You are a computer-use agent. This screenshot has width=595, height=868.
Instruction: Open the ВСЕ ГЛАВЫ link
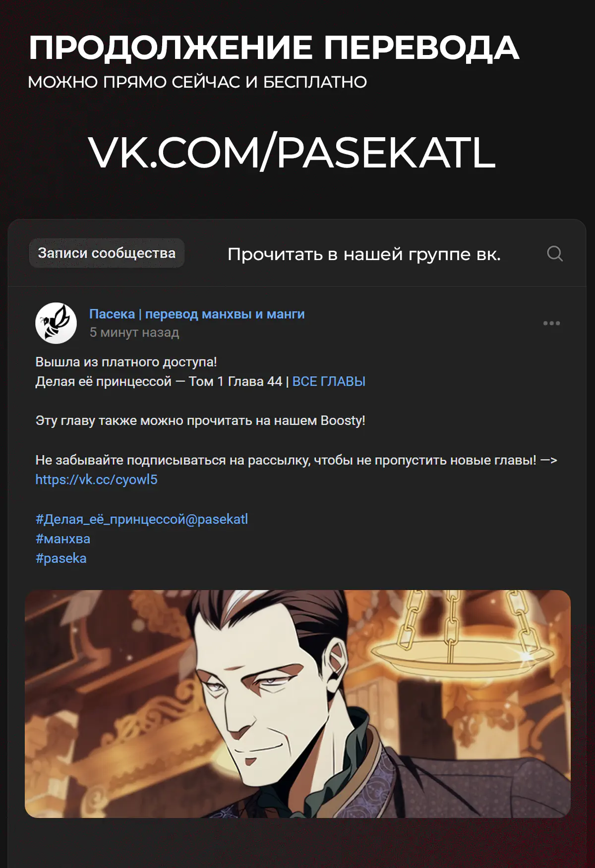point(329,381)
